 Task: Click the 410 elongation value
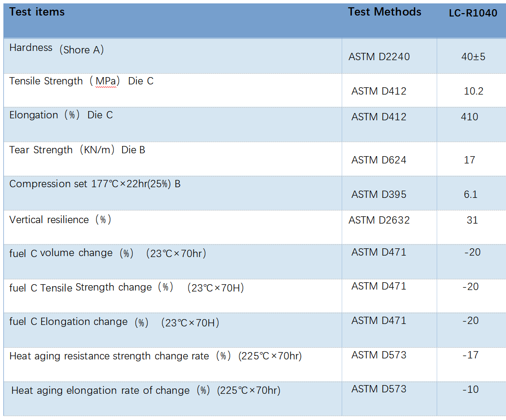tap(470, 117)
